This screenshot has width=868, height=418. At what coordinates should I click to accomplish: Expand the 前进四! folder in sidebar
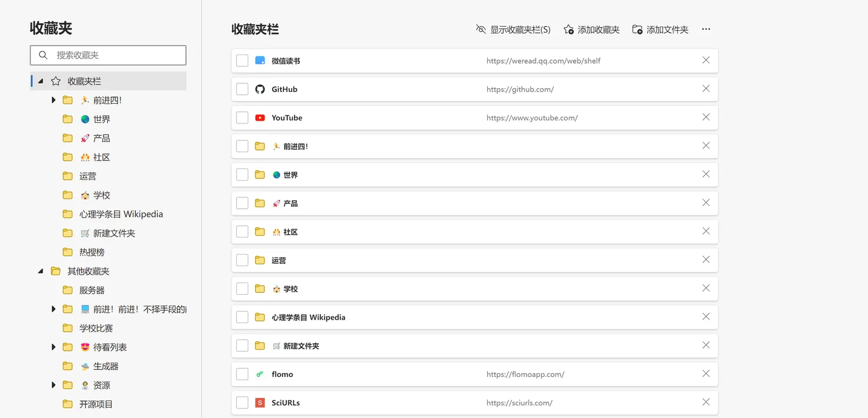[x=53, y=100]
